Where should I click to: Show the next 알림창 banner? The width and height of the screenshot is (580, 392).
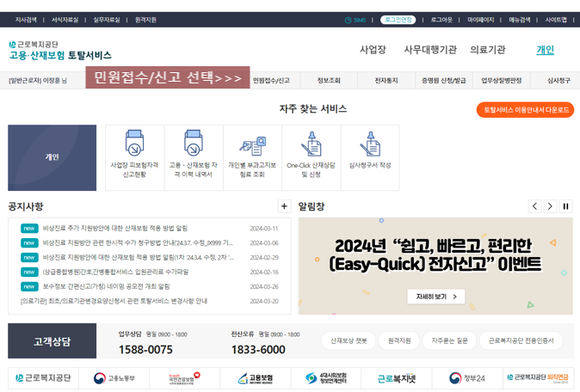[550, 206]
